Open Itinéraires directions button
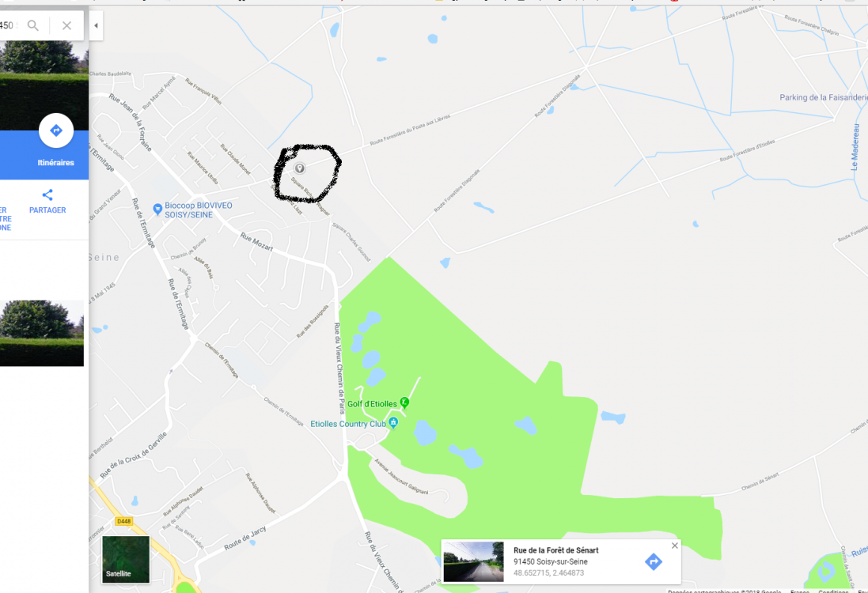 pos(56,131)
